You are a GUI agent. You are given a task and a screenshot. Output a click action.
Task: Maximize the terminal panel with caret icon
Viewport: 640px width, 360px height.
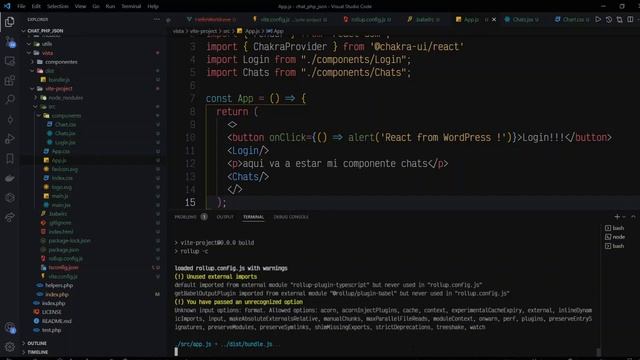coord(633,217)
